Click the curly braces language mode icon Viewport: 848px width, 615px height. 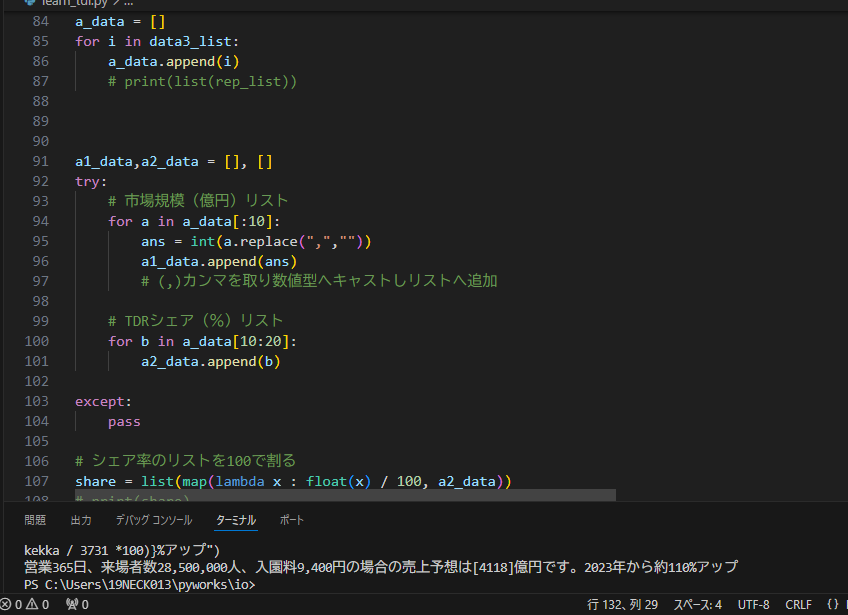click(x=833, y=605)
